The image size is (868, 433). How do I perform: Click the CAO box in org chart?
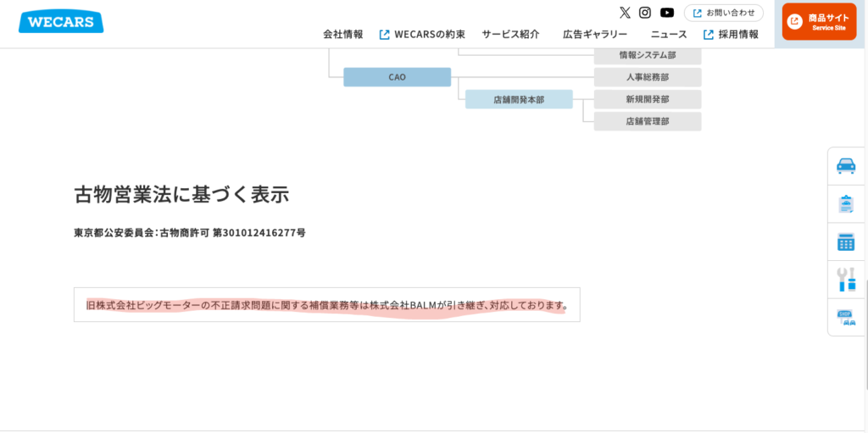tap(397, 77)
